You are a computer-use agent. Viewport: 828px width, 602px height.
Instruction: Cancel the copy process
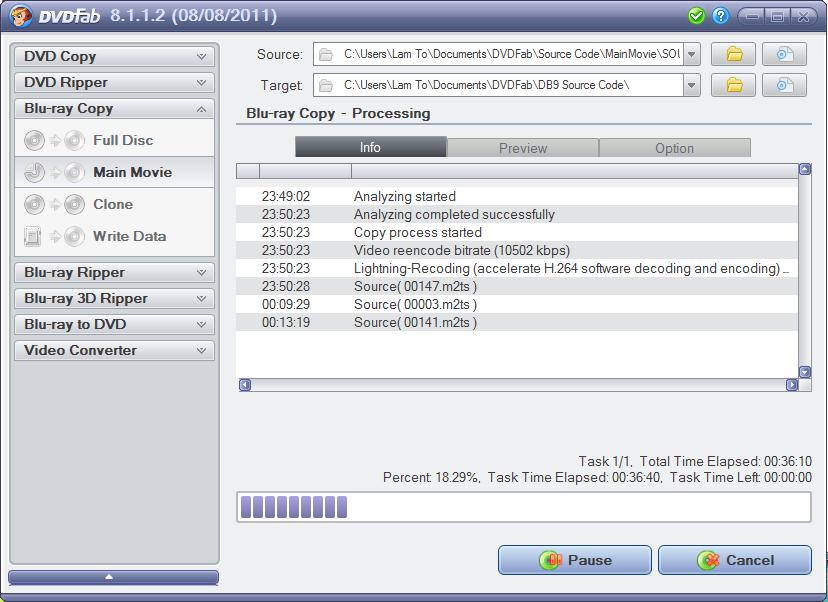[x=735, y=560]
